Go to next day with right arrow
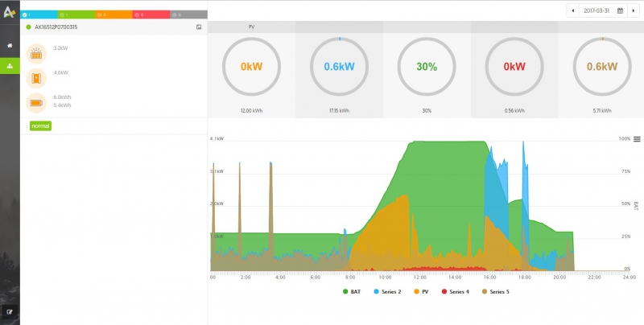 point(634,10)
